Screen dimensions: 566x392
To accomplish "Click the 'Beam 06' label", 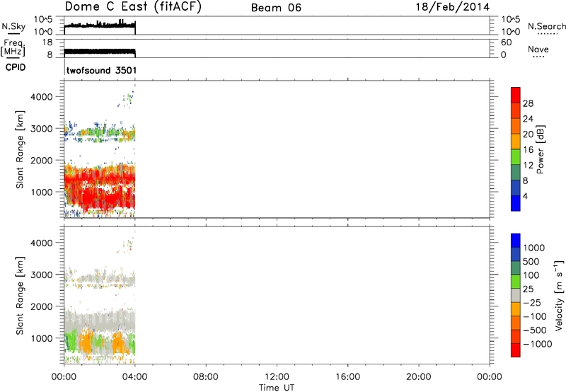I will (x=276, y=8).
